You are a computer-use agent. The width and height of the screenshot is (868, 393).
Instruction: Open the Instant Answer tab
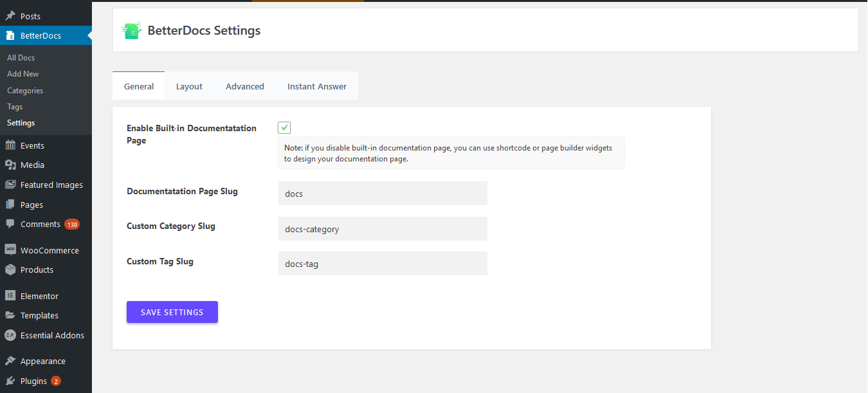pyautogui.click(x=317, y=86)
